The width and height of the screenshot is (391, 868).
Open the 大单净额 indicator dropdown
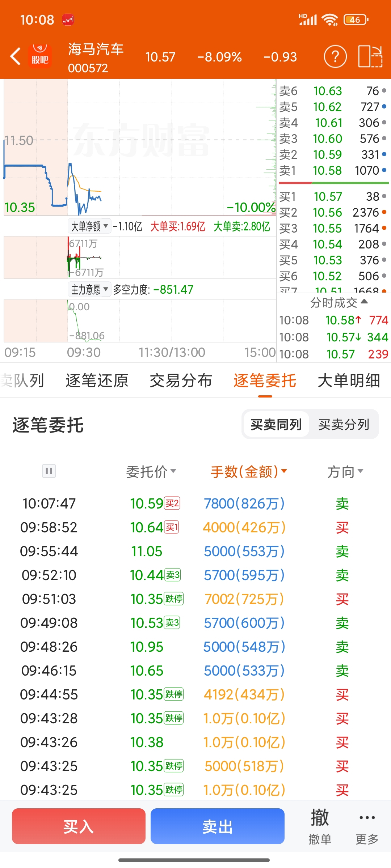(89, 226)
